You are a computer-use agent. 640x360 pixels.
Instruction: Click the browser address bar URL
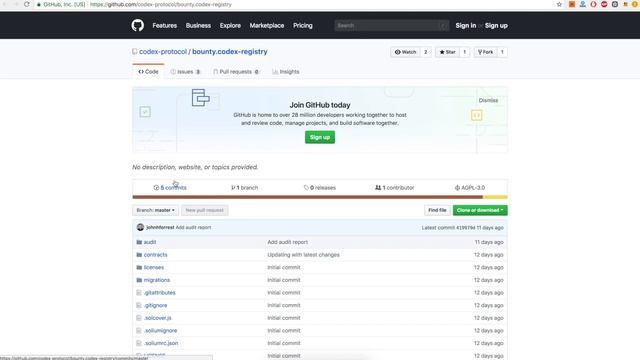(160, 4)
